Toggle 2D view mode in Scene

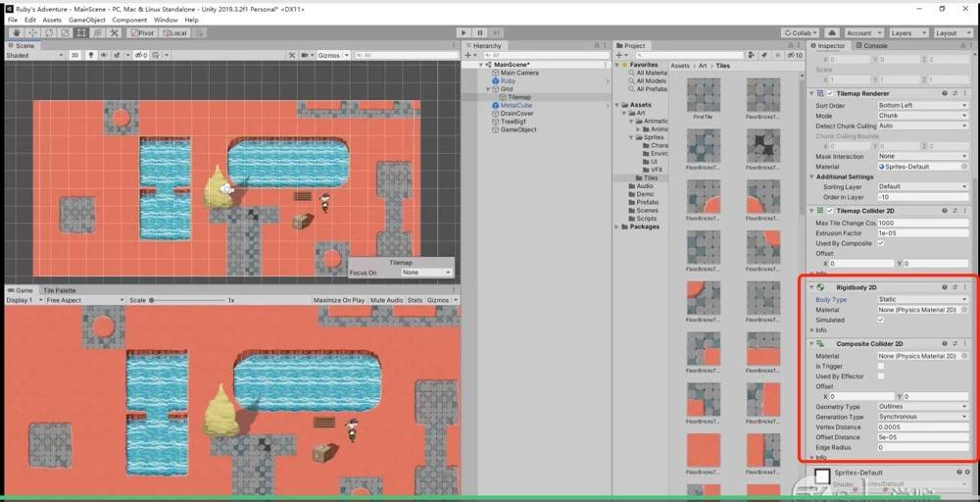75,55
